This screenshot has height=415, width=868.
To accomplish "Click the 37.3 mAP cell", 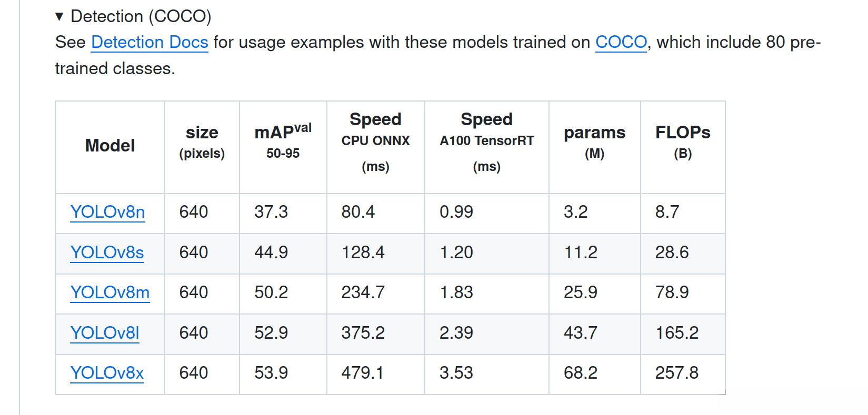I will 271,212.
